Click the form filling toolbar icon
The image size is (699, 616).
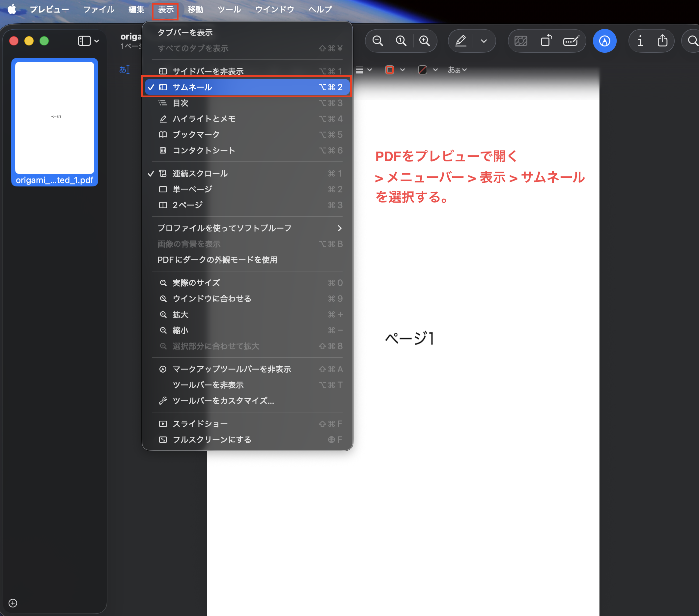pos(571,41)
